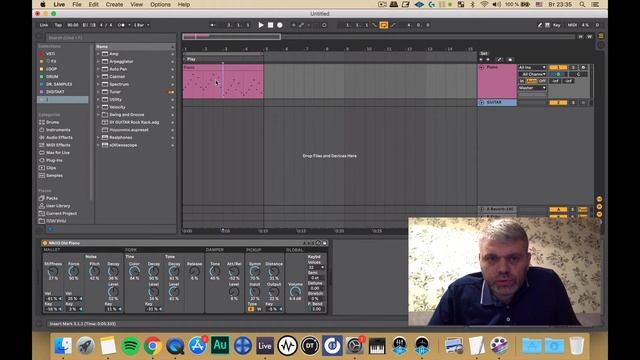Open the Create menu
This screenshot has height=360, width=640.
pos(114,4)
